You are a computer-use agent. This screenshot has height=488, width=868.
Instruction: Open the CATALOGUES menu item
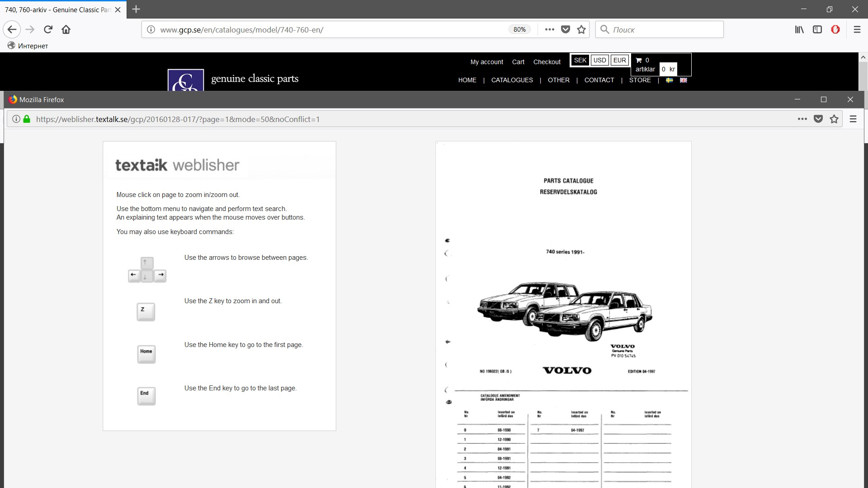click(512, 80)
